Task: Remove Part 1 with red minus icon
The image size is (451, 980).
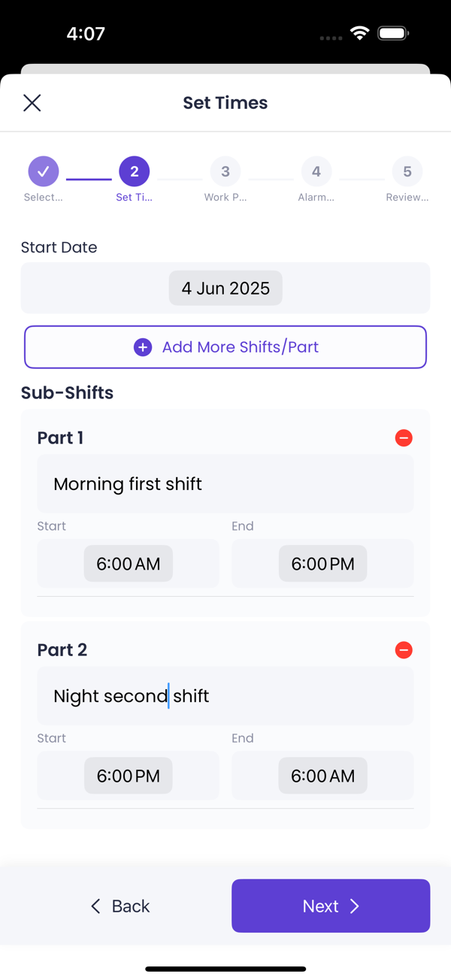Action: [404, 437]
